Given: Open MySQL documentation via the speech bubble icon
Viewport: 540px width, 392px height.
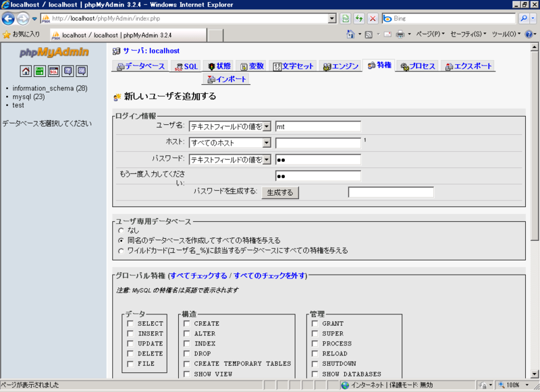Looking at the screenshot, I should tap(81, 71).
